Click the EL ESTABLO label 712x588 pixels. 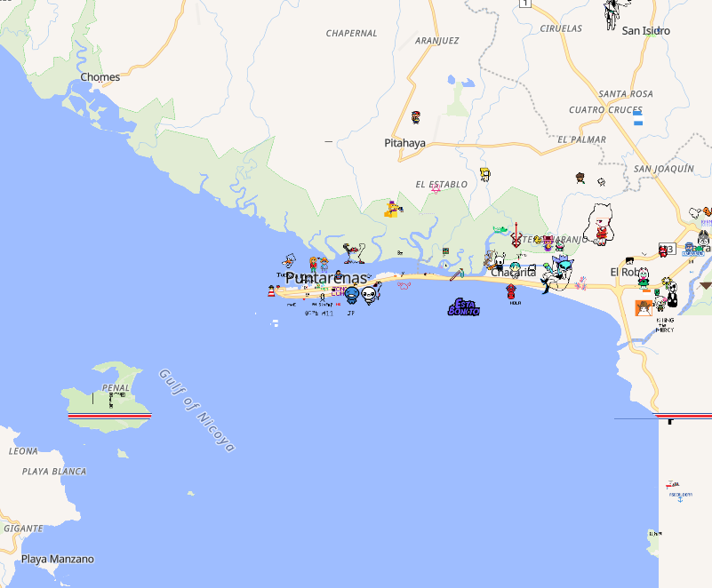(442, 184)
